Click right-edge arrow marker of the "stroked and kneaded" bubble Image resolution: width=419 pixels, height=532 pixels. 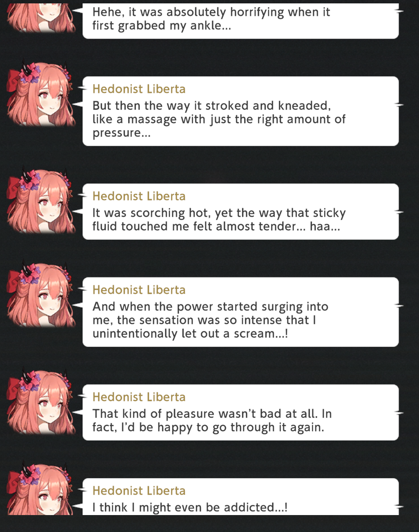tap(399, 104)
